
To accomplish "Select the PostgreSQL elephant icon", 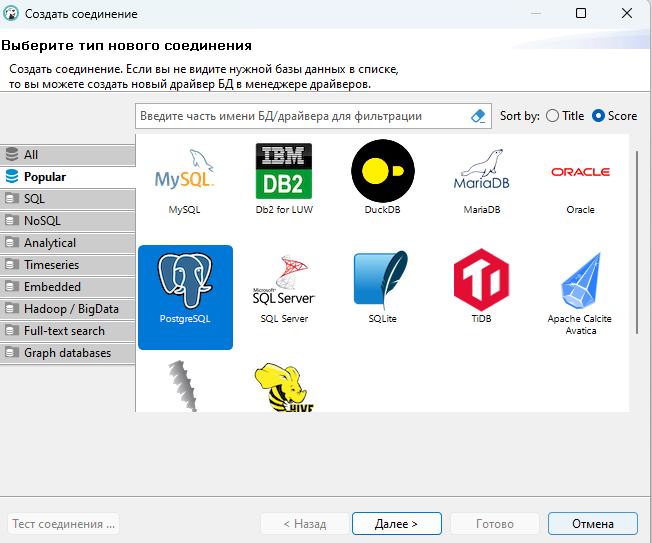I will [185, 281].
